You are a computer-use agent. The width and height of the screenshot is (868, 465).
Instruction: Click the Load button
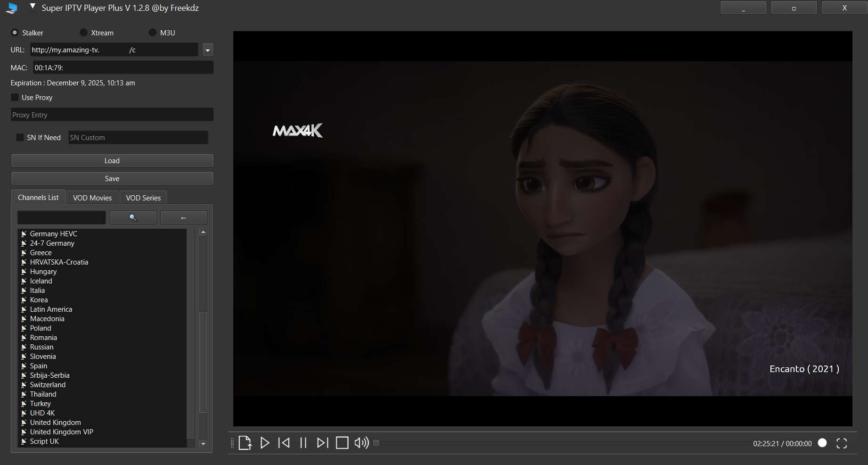point(112,161)
